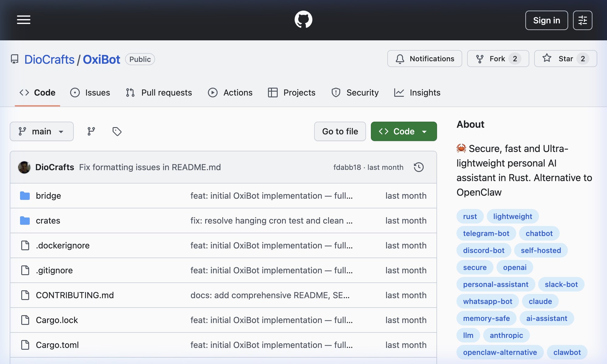View tags via the tag icon

[117, 131]
